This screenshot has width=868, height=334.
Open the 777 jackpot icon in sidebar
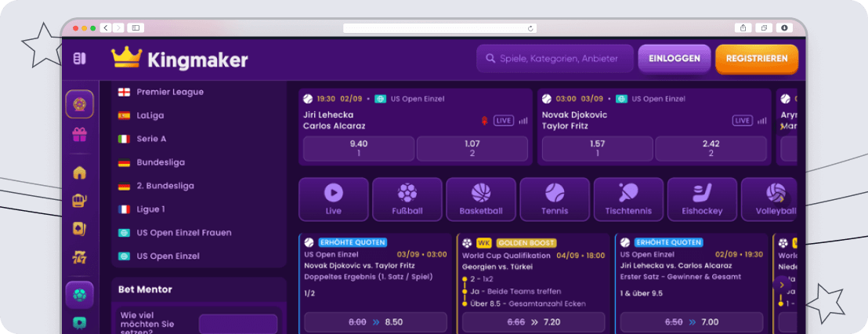pyautogui.click(x=80, y=257)
